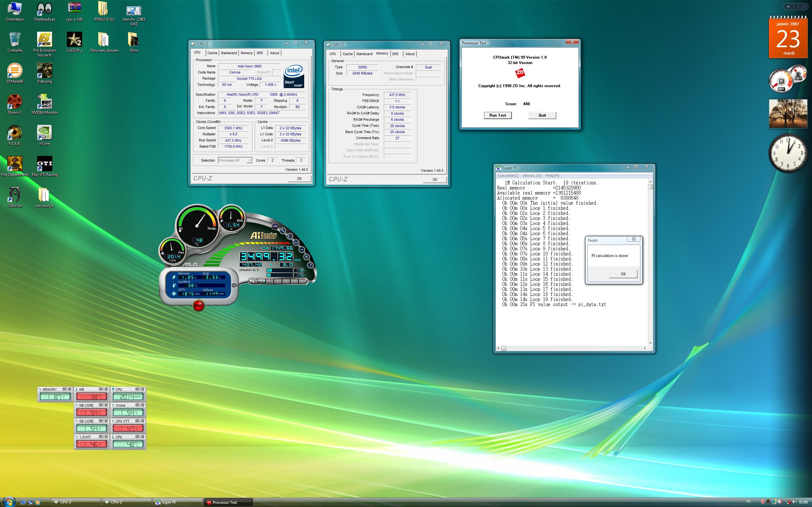This screenshot has width=812, height=507.
Task: Close the Vcore monitor widget
Action: [x=142, y=405]
